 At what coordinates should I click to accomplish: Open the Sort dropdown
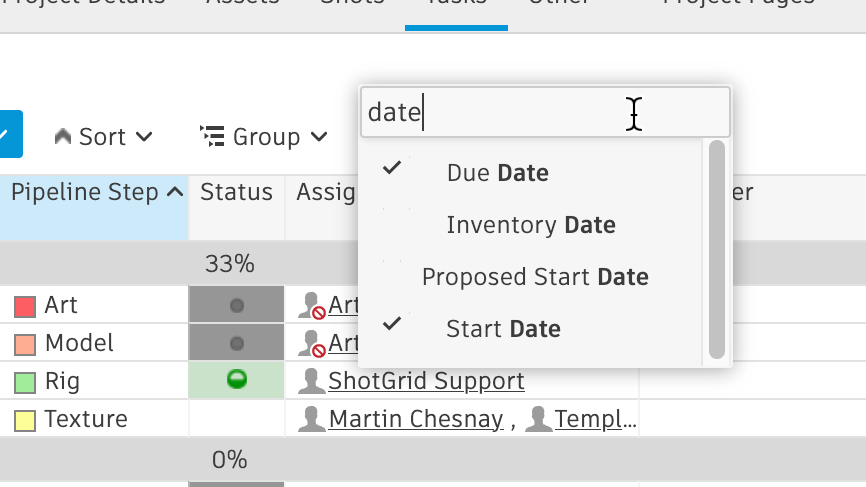104,136
